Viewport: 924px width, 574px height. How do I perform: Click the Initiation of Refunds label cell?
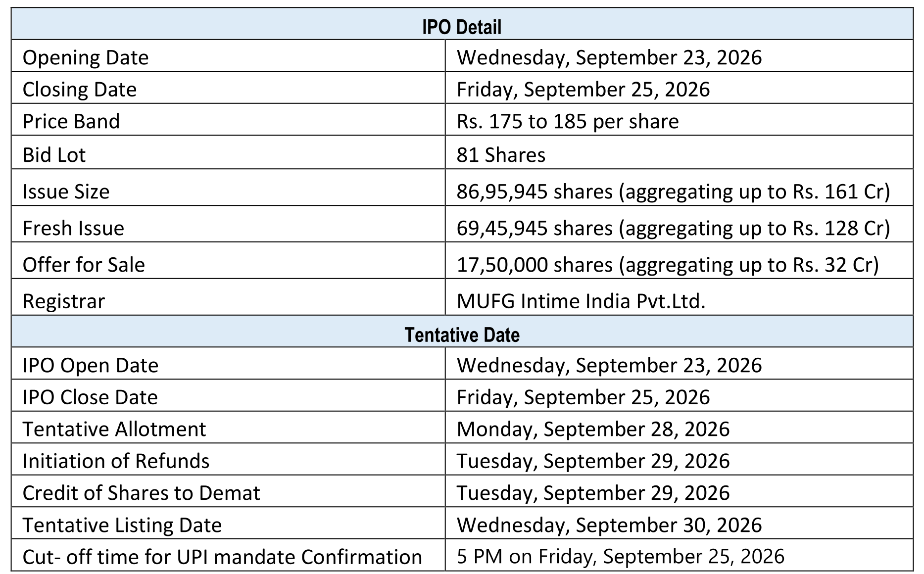pos(228,459)
